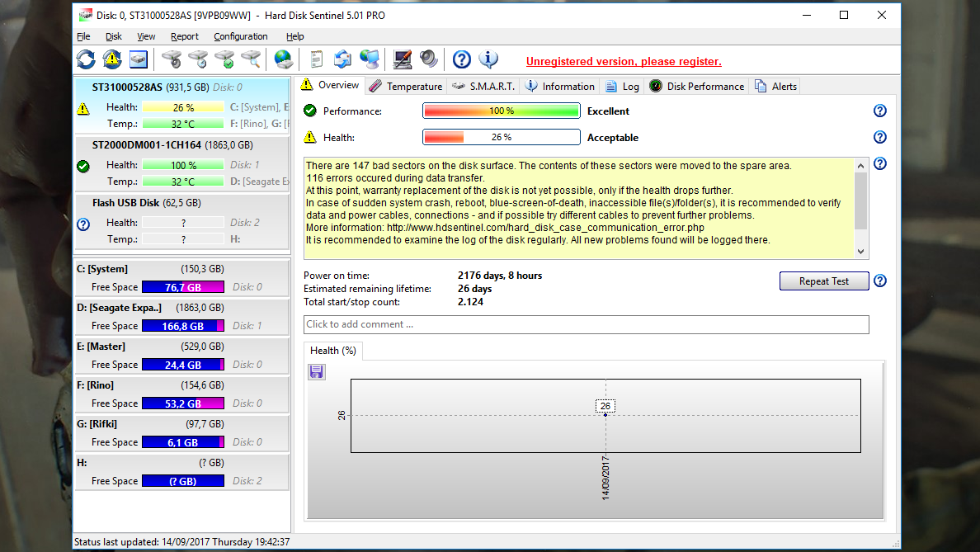Select the ST31000528AS disk entry
This screenshot has width=980, height=552.
[181, 106]
